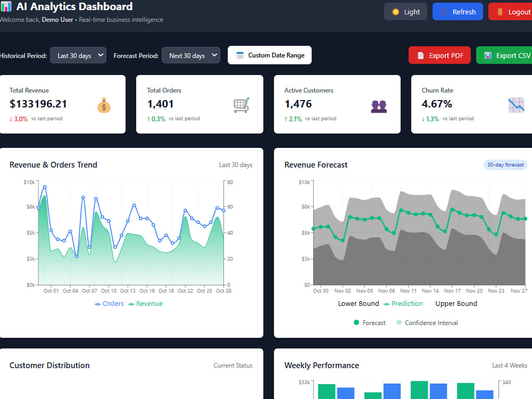Click the Last 4 Weeks label
Image resolution: width=532 pixels, height=399 pixels.
point(510,365)
